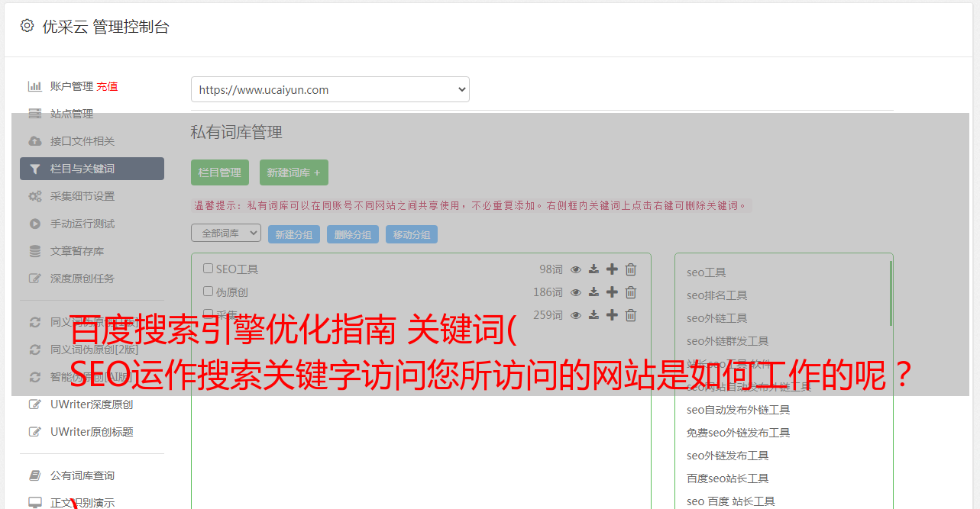
Task: Click the cloud upload icon for 接口文件相关
Action: pos(34,141)
